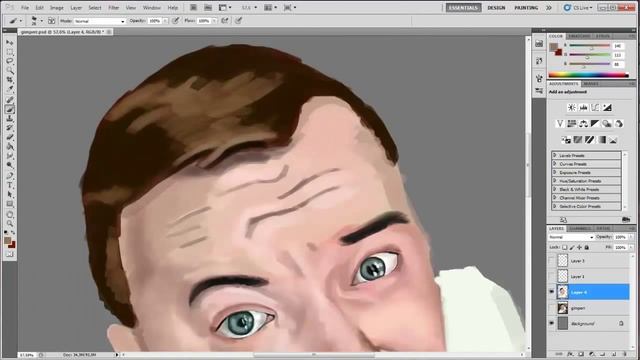Add a Brightness/Contrast adjustment

tap(571, 108)
